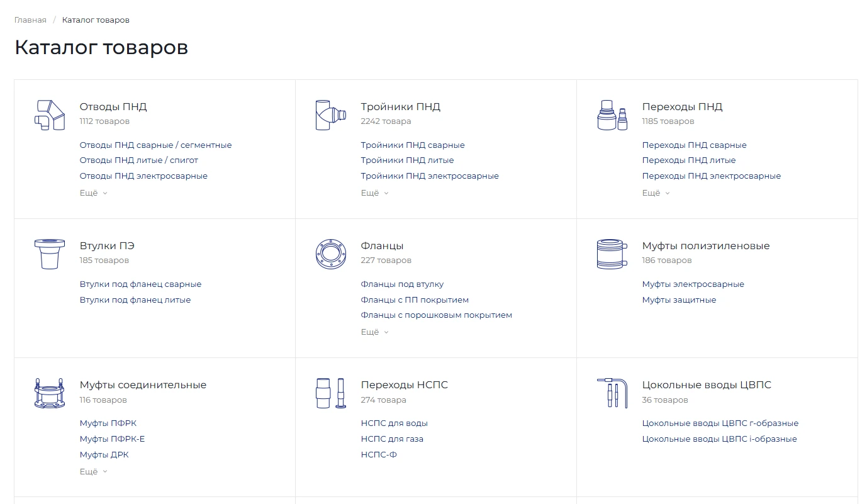The height and width of the screenshot is (504, 867).
Task: Click the Цокольные вводы ЦВПС icon
Action: (x=612, y=393)
